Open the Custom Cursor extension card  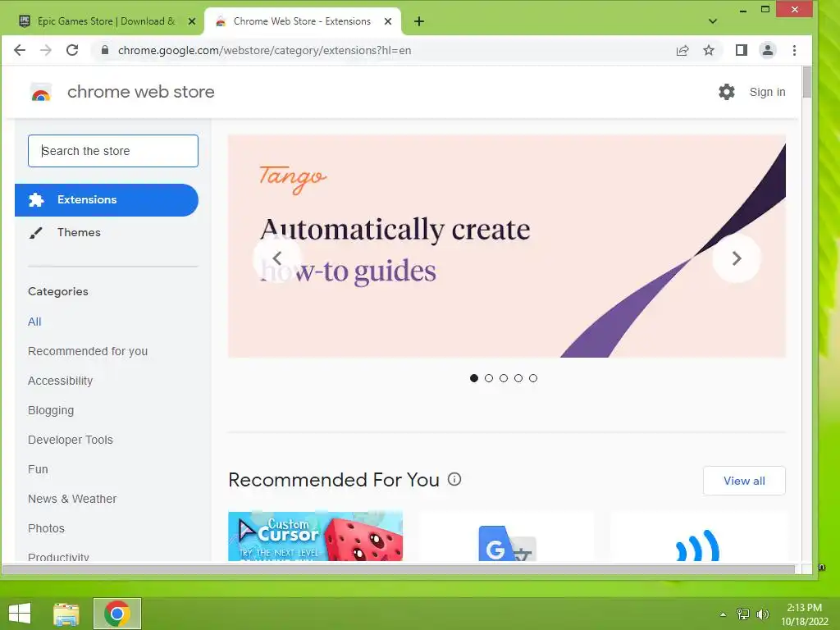(316, 536)
